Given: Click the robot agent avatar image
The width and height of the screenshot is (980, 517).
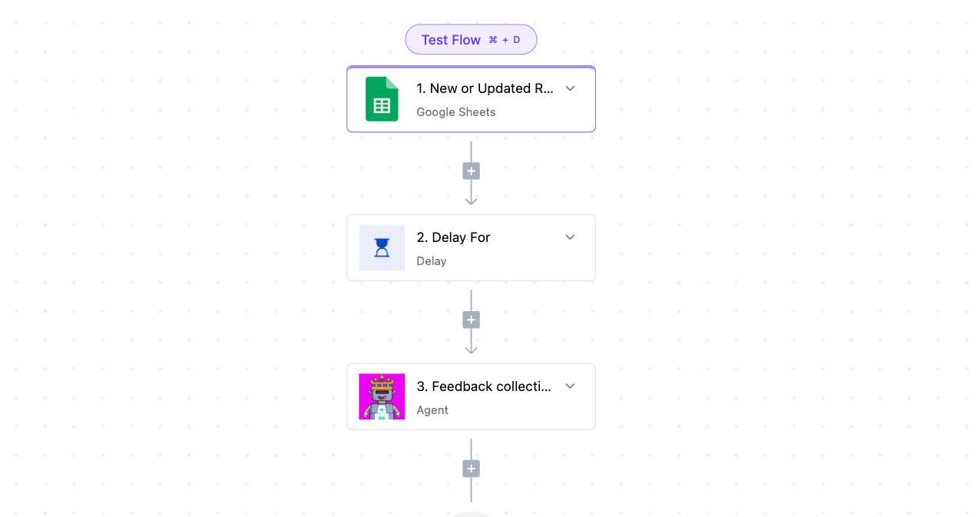Looking at the screenshot, I should [x=382, y=396].
